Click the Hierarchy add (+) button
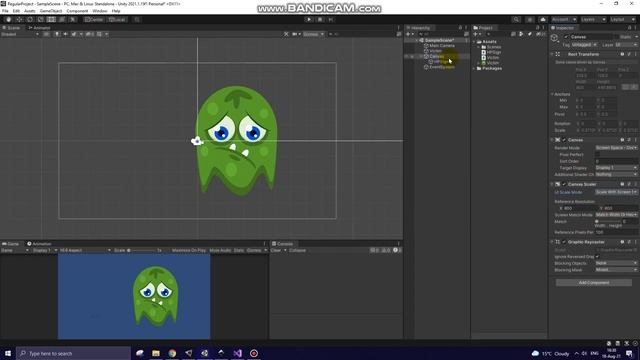 pyautogui.click(x=409, y=34)
